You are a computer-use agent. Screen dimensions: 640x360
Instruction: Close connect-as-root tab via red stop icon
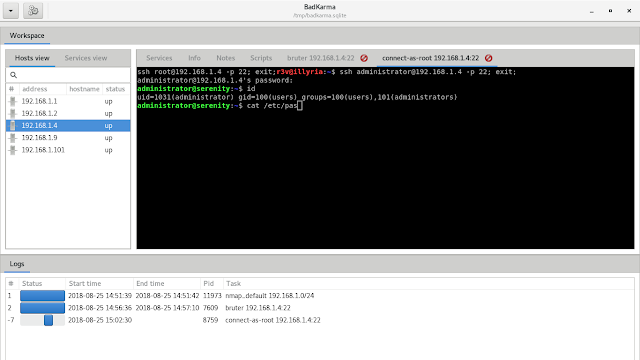coord(489,58)
